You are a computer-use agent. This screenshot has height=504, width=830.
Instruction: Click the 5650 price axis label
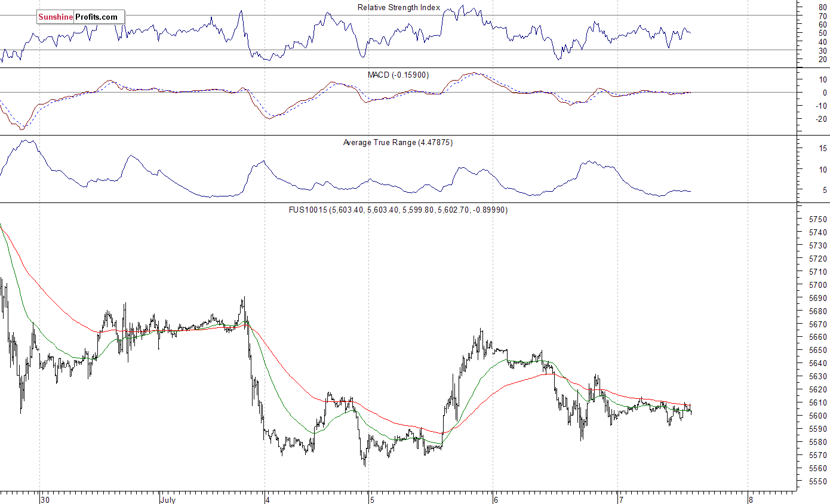[817, 351]
